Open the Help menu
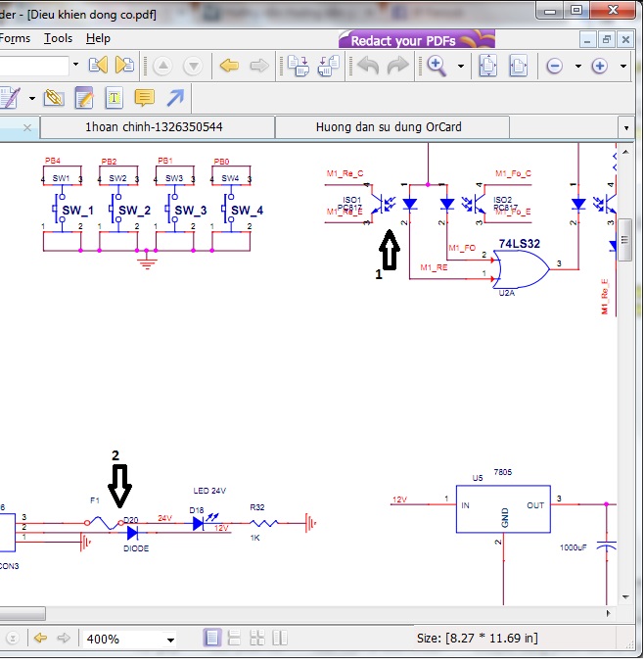The image size is (644, 665). (x=98, y=38)
